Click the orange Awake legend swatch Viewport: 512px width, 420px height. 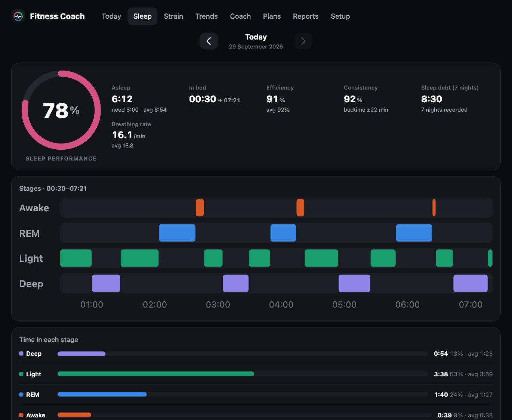click(x=21, y=415)
